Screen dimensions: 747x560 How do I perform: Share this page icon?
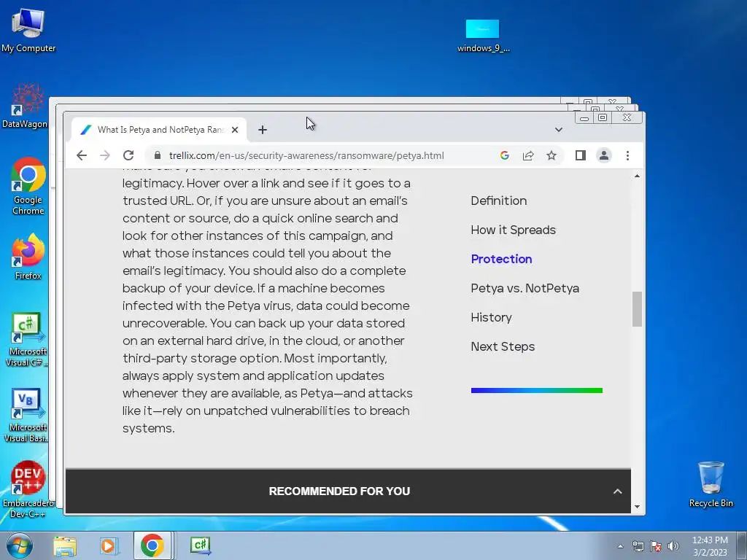[528, 155]
